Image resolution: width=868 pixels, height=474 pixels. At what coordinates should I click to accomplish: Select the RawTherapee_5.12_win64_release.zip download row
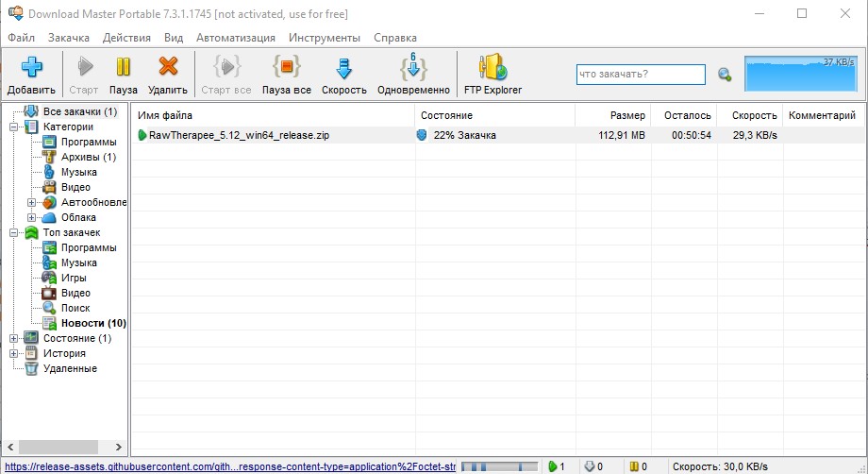[497, 135]
